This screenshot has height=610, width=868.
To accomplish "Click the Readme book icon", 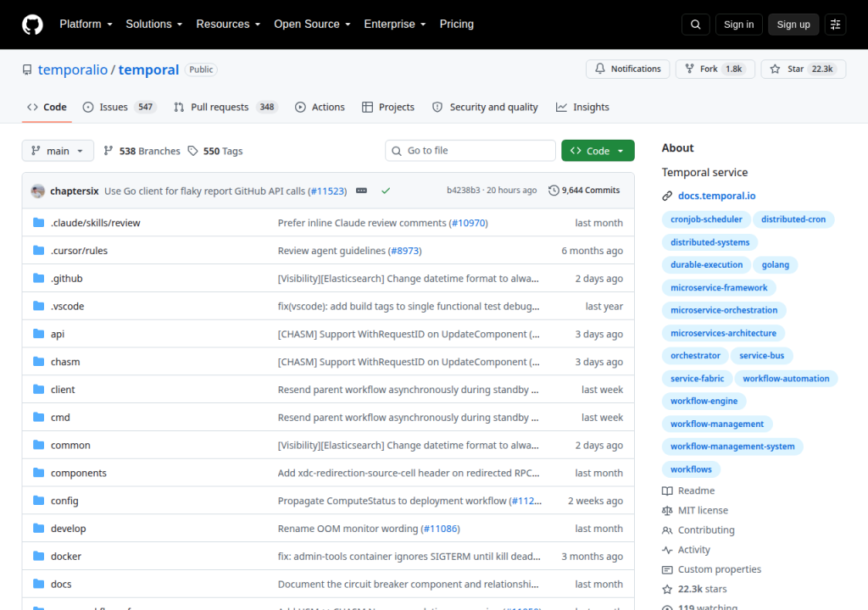I will point(667,491).
